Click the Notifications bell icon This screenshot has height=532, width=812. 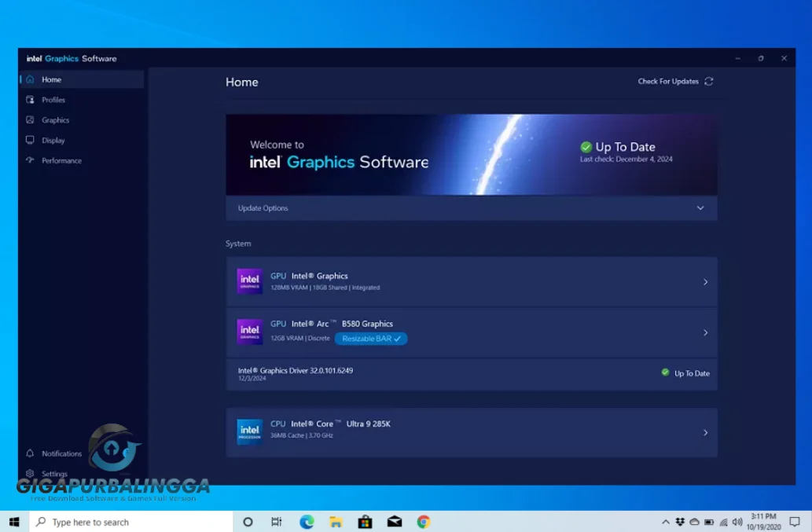30,453
